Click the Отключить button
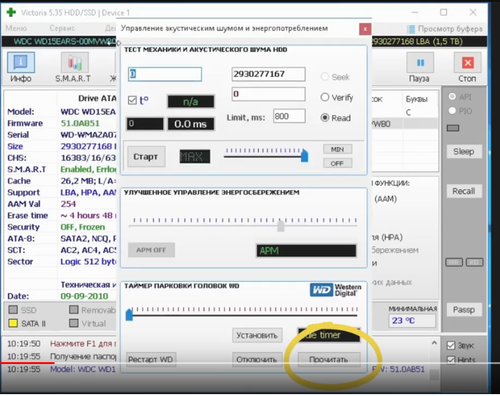Viewport: 500px width, 396px height. (x=257, y=359)
